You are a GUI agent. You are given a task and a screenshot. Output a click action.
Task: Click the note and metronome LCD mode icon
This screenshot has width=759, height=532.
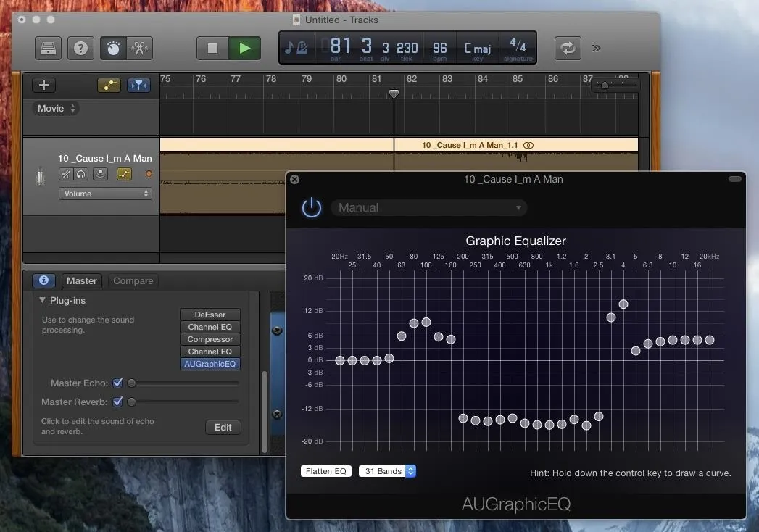point(296,47)
